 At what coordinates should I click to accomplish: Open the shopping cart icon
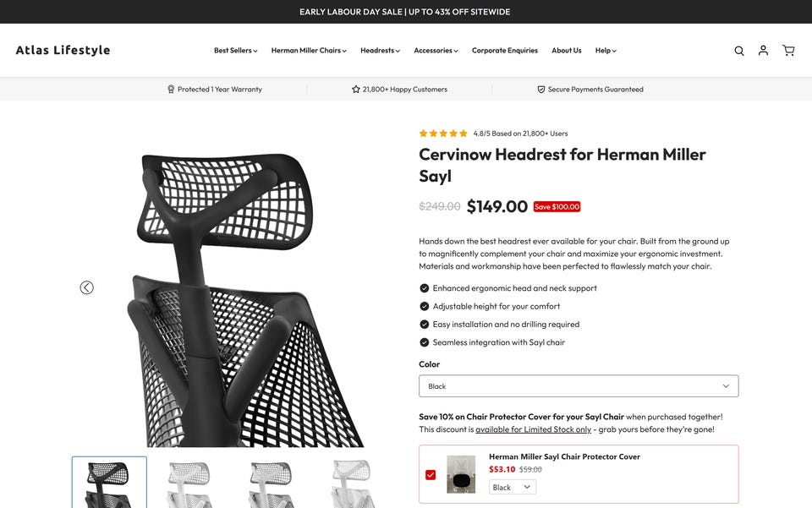(x=788, y=51)
